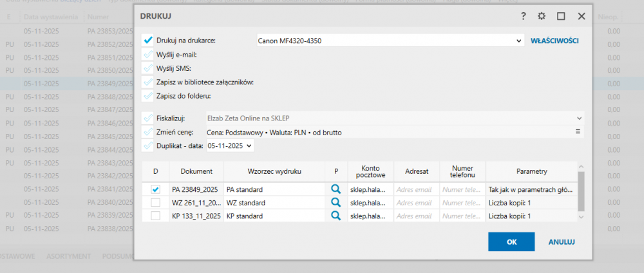Open the Elzab Zeta Online fiscal printer dropdown

[579, 118]
